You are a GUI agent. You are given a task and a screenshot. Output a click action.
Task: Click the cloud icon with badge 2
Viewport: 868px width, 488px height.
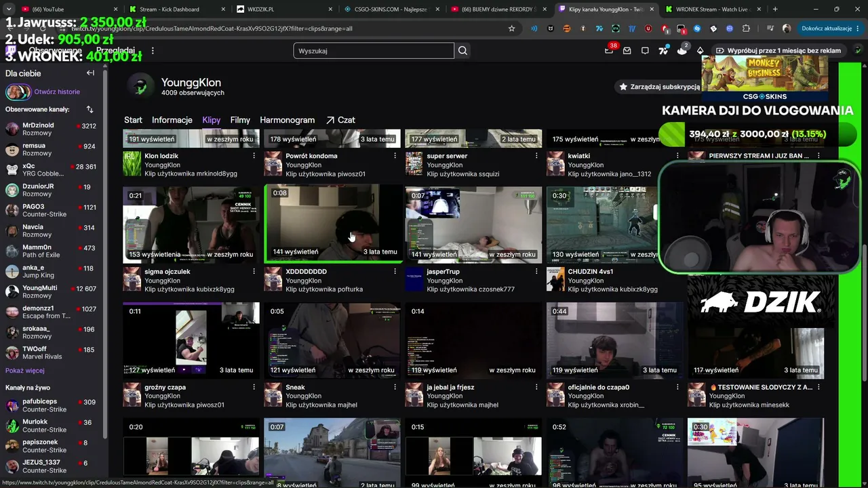682,51
